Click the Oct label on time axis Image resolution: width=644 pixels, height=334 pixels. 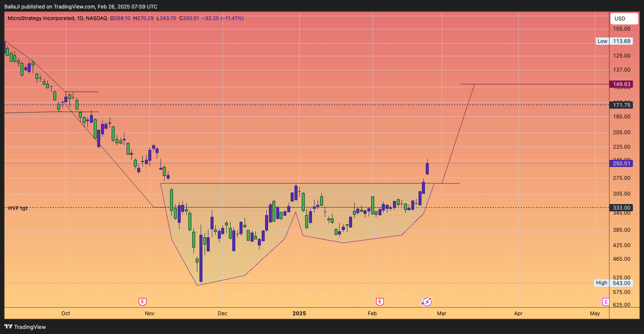pos(66,313)
